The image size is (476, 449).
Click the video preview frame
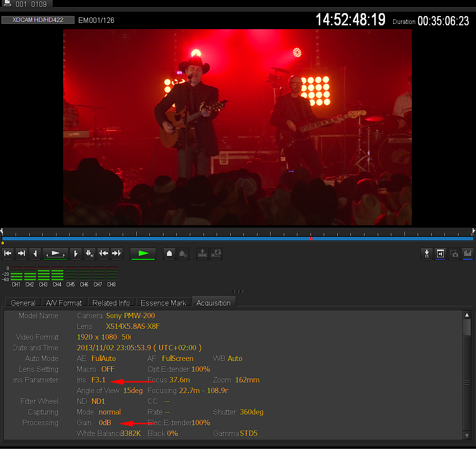[x=238, y=127]
